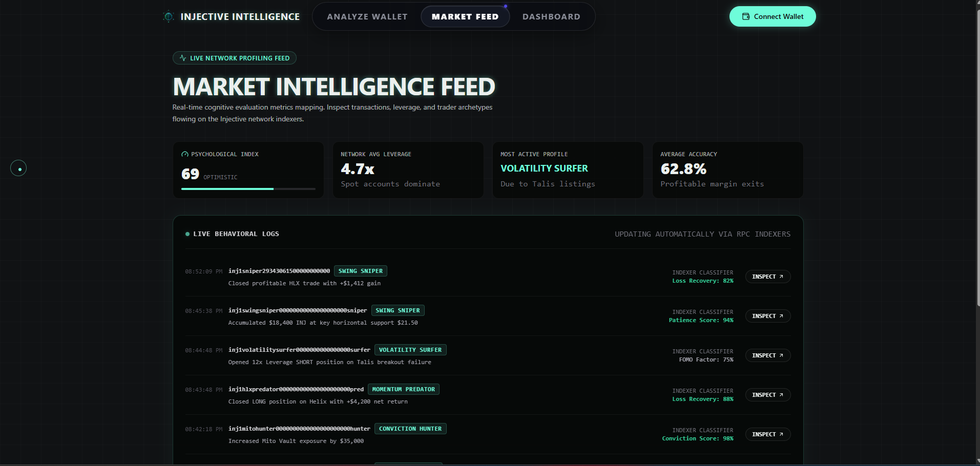Click the green dot beside Live Behavioral Logs
Image resolution: width=980 pixels, height=466 pixels.
[x=187, y=234]
